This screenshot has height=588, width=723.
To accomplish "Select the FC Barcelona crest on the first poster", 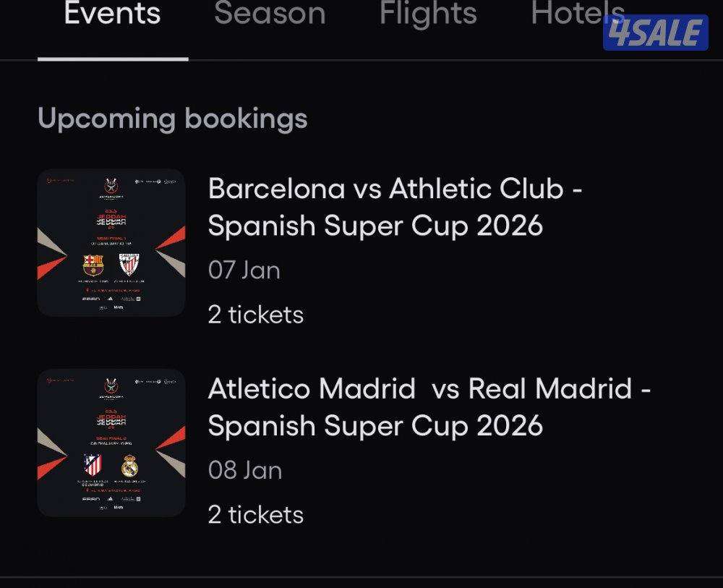I will click(94, 263).
